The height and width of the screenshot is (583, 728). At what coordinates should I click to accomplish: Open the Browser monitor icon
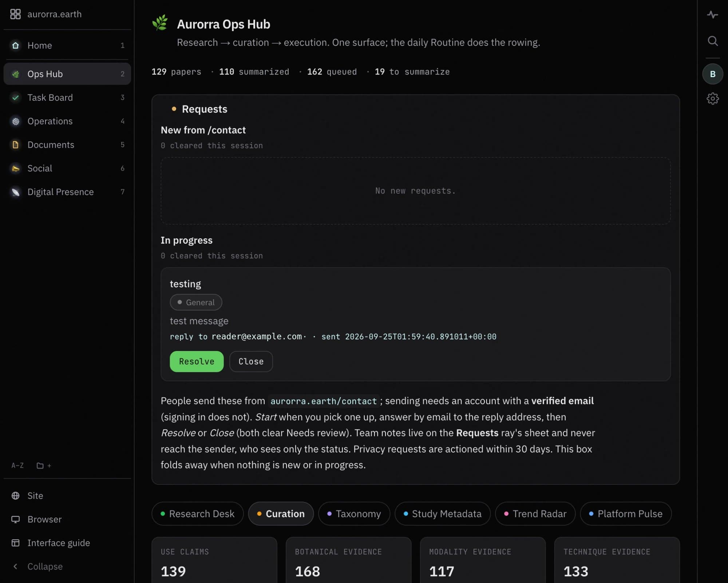[x=15, y=519]
